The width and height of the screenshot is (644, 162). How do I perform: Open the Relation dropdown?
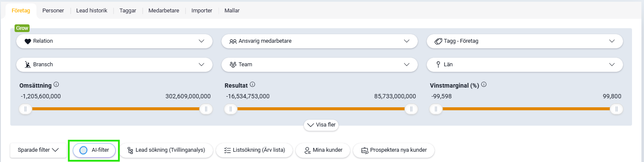tap(114, 41)
